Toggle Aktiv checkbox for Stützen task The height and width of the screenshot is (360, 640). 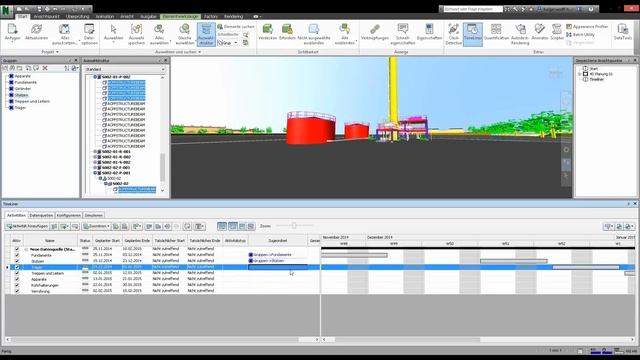click(x=17, y=261)
